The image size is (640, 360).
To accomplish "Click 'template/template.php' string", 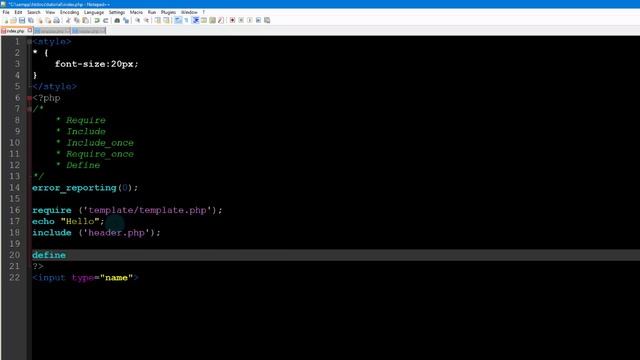I will 147,210.
